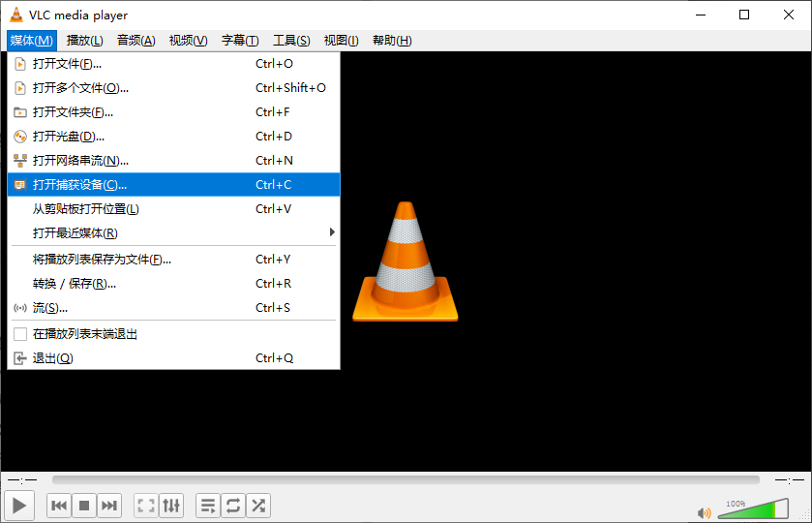Click the volume level slider
Image resolution: width=812 pixels, height=523 pixels.
pos(754,509)
